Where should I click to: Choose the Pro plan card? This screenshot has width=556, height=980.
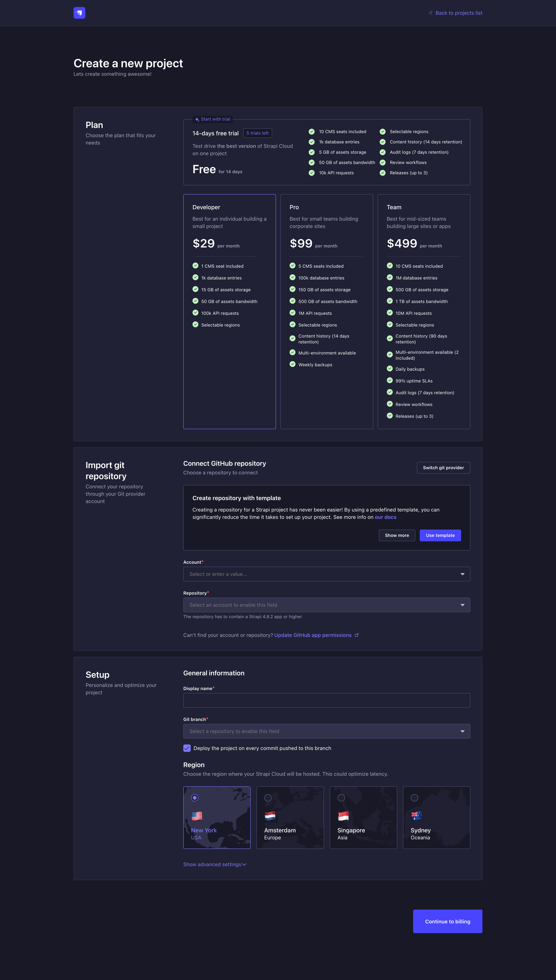327,311
